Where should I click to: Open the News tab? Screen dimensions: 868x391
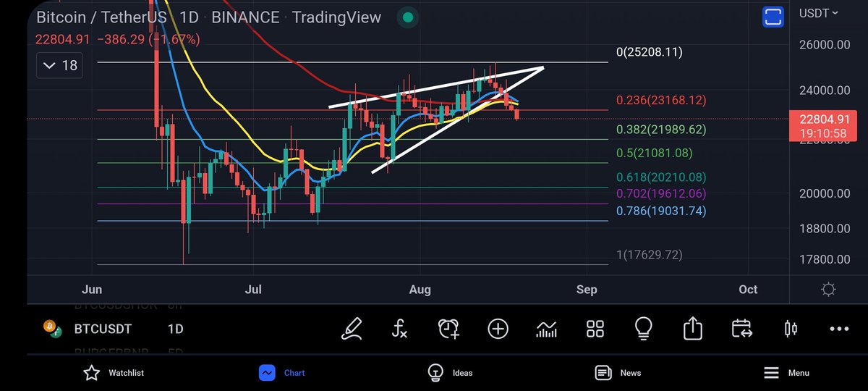tap(618, 373)
